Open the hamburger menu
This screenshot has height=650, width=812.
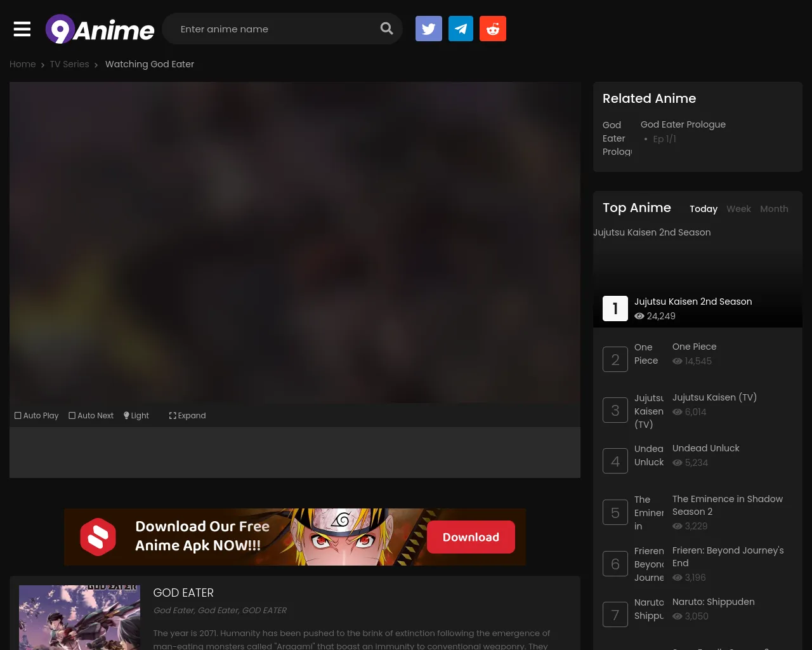(22, 29)
